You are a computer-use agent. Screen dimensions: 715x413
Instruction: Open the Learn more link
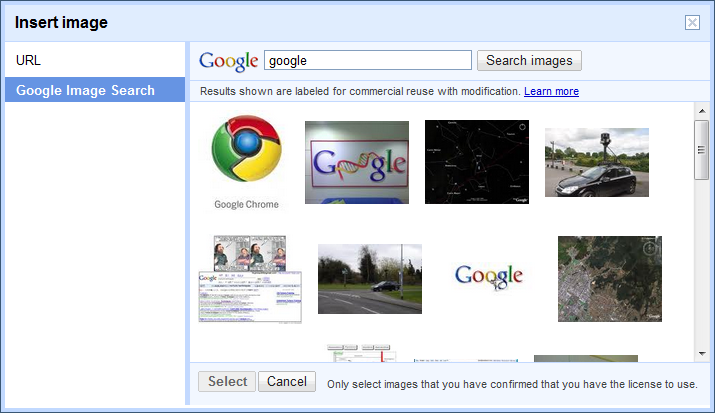(x=551, y=91)
